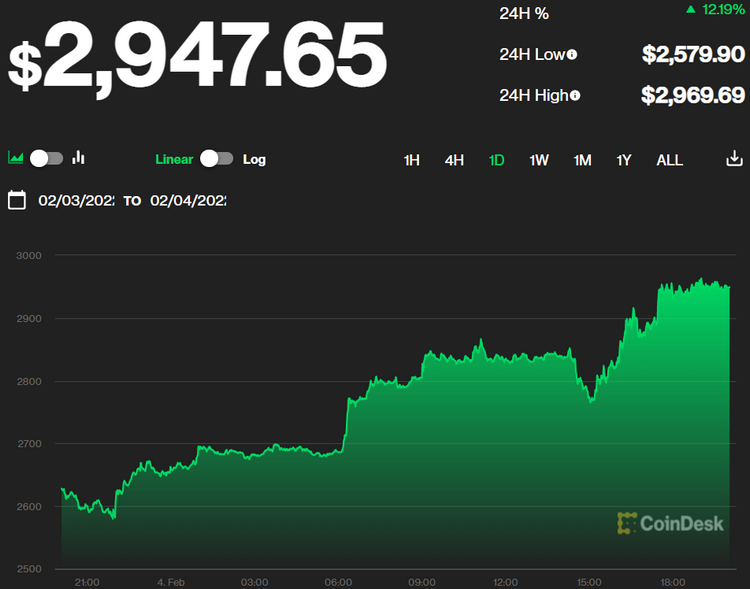Click the area chart icon
The image size is (750, 589).
[16, 158]
